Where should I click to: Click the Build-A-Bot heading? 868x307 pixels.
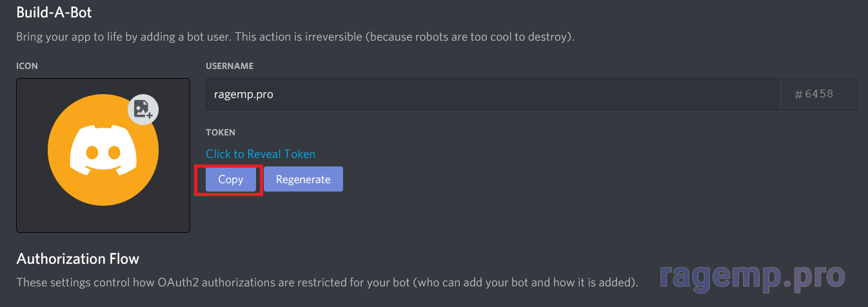54,12
